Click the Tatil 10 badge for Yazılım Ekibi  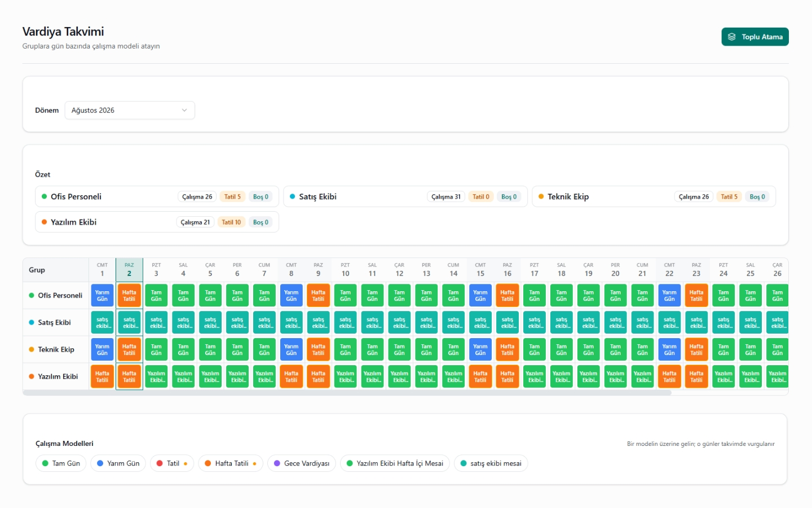[231, 222]
